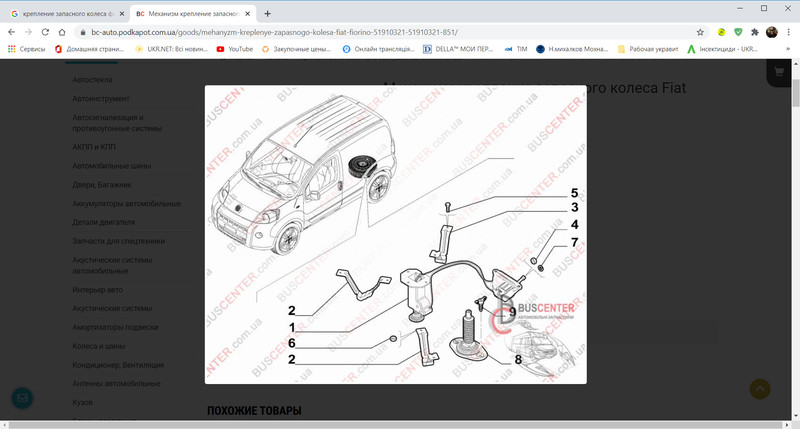
Task: Click the spare wheel parts diagram image
Action: (x=395, y=235)
